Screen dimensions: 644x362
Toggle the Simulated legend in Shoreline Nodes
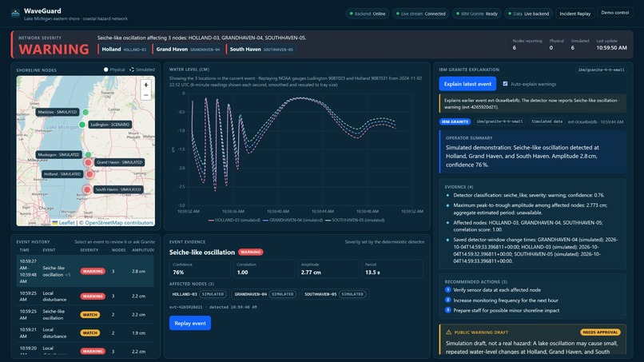(142, 70)
